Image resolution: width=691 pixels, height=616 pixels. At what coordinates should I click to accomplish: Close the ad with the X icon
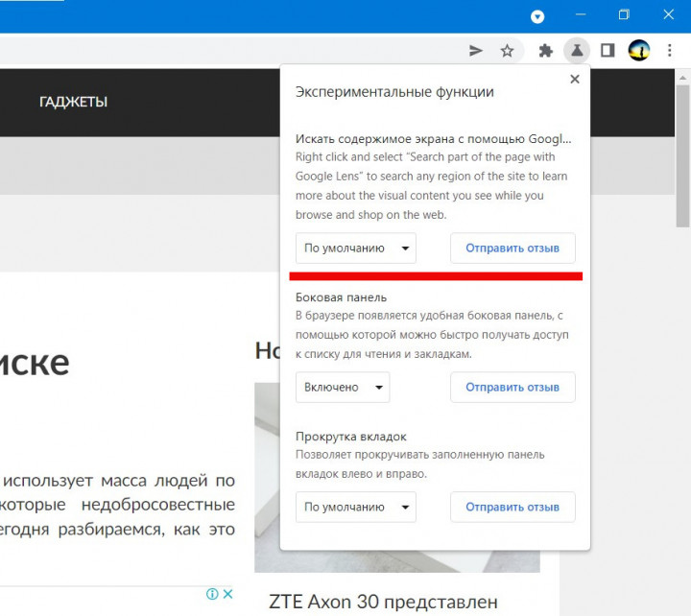pyautogui.click(x=227, y=594)
